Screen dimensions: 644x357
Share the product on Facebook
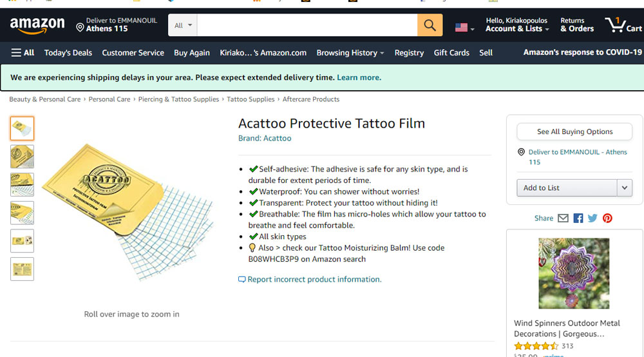coord(578,218)
